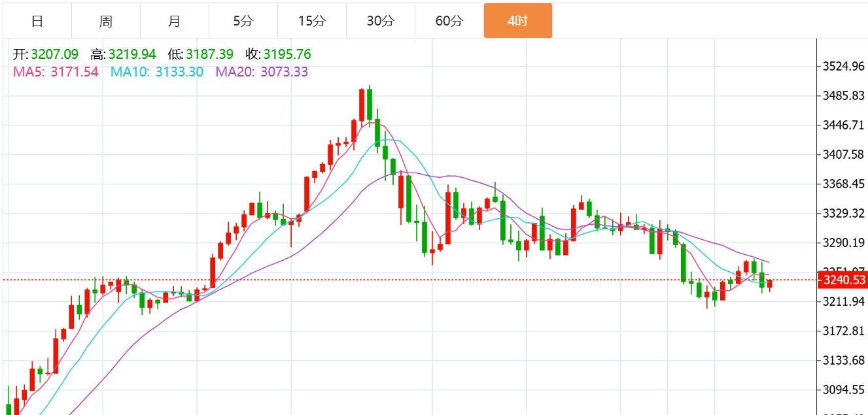Select the 3290.19 price axis label
Image resolution: width=868 pixels, height=415 pixels.
click(843, 242)
